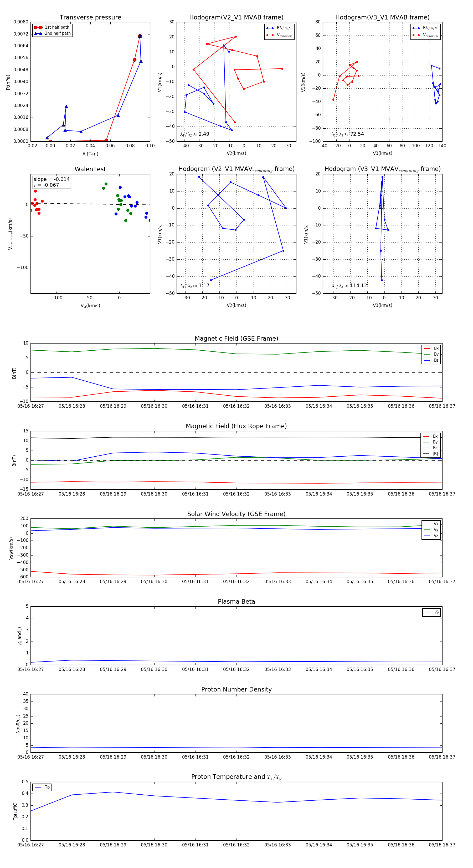This screenshot has height=868, width=473.
Task: Click tick "05/16 16:32" under Magnetic Field (GSE Frame)
Action: (x=236, y=406)
